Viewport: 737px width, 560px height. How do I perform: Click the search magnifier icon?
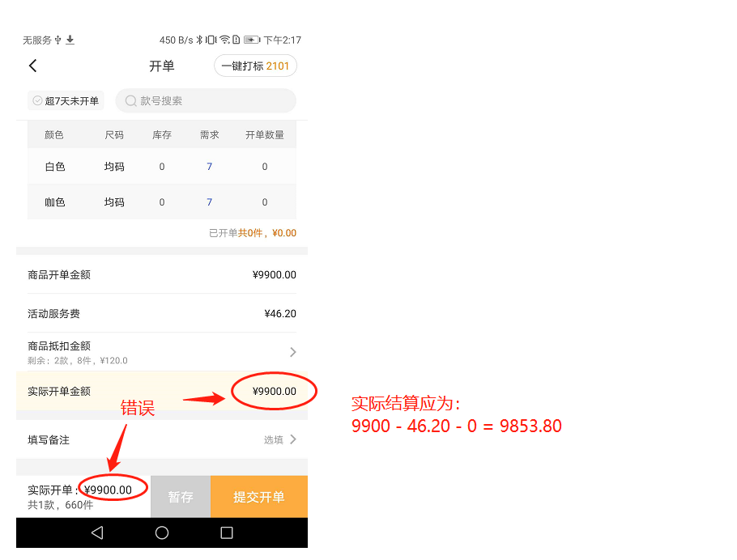point(130,101)
